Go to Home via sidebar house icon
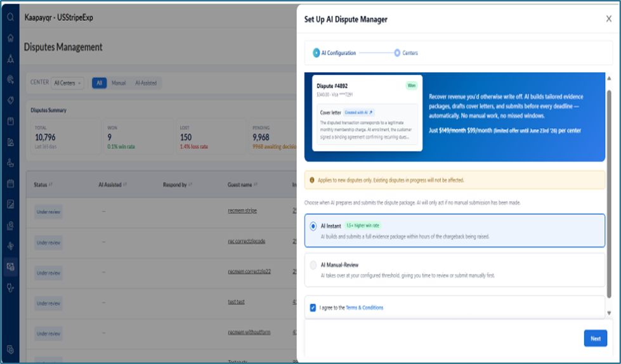Screen dimensions: 621x364 (10, 38)
